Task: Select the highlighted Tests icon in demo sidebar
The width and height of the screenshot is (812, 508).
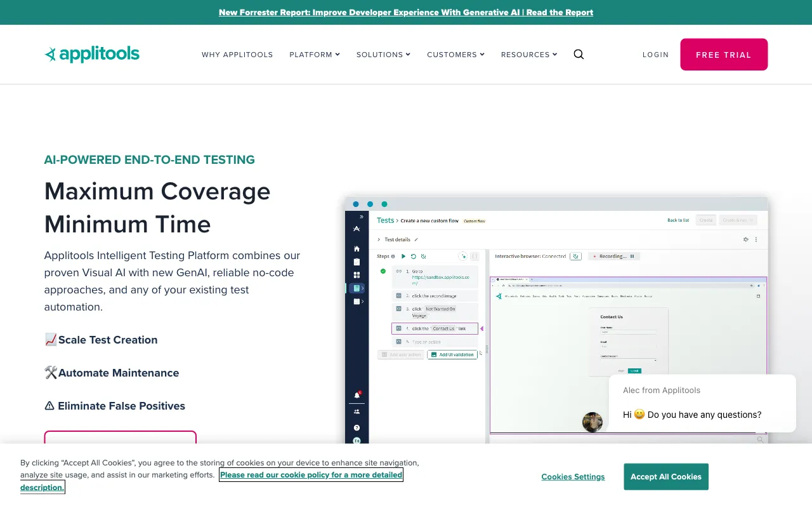Action: 357,288
